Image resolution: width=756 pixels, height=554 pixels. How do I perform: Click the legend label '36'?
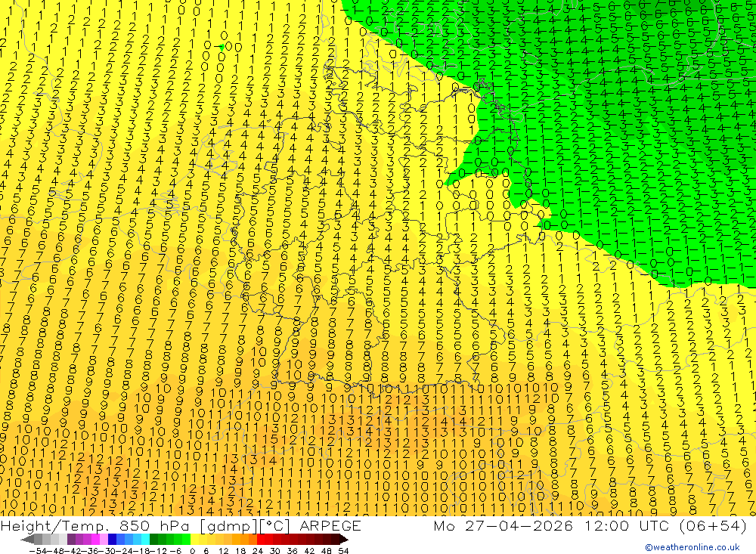pyautogui.click(x=292, y=551)
